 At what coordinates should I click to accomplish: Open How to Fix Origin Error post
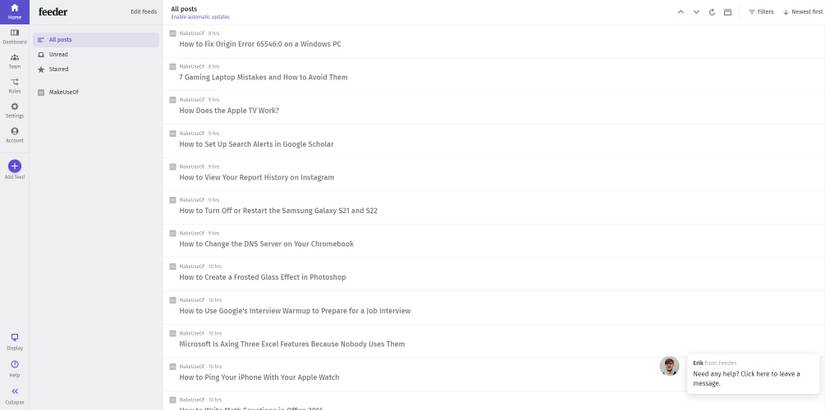point(260,44)
